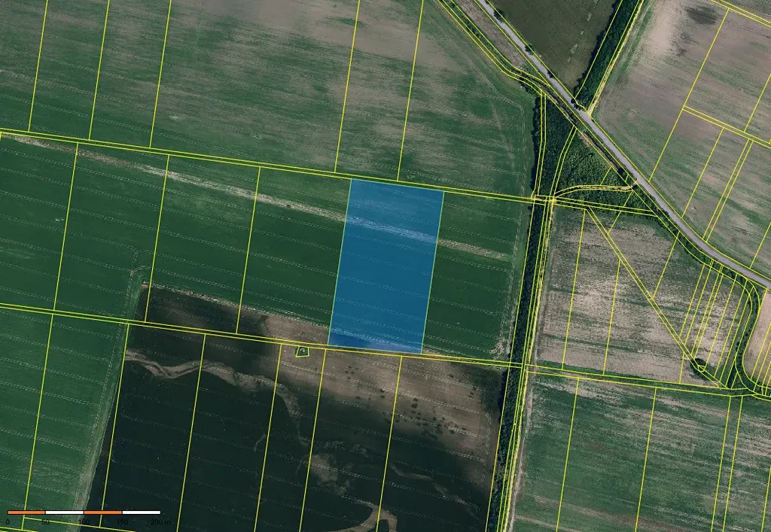Image resolution: width=771 pixels, height=532 pixels.
Task: Click the small pentagon-shaped parcel below the track
Action: click(x=302, y=351)
